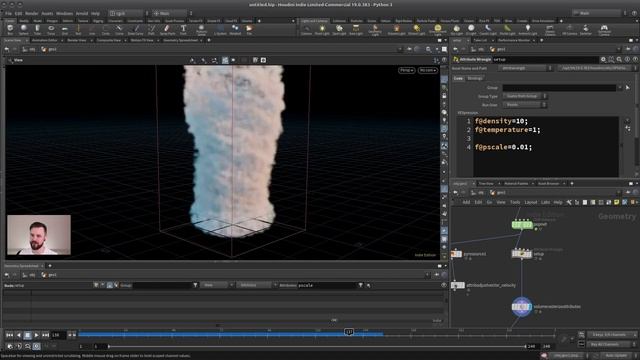Select the Curve shelf tool
The width and height of the screenshot is (640, 360).
tap(119, 29)
